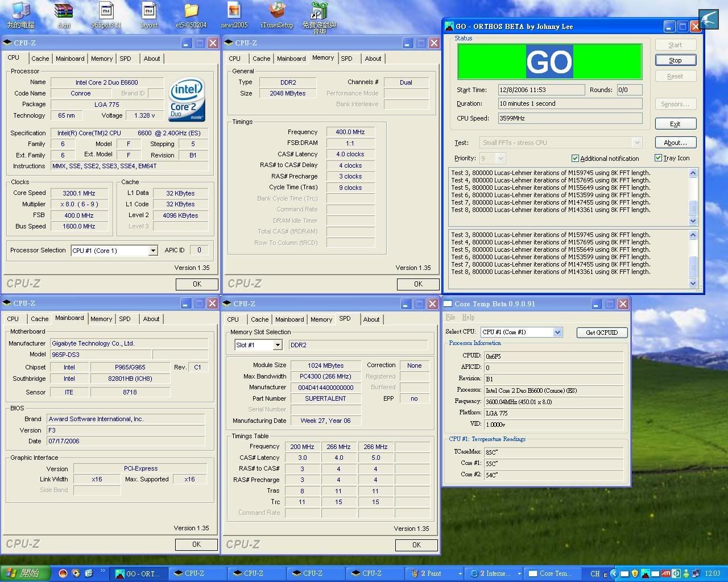Viewport: 728px width, 582px height.
Task: Click the security shield tray icon
Action: tap(635, 573)
